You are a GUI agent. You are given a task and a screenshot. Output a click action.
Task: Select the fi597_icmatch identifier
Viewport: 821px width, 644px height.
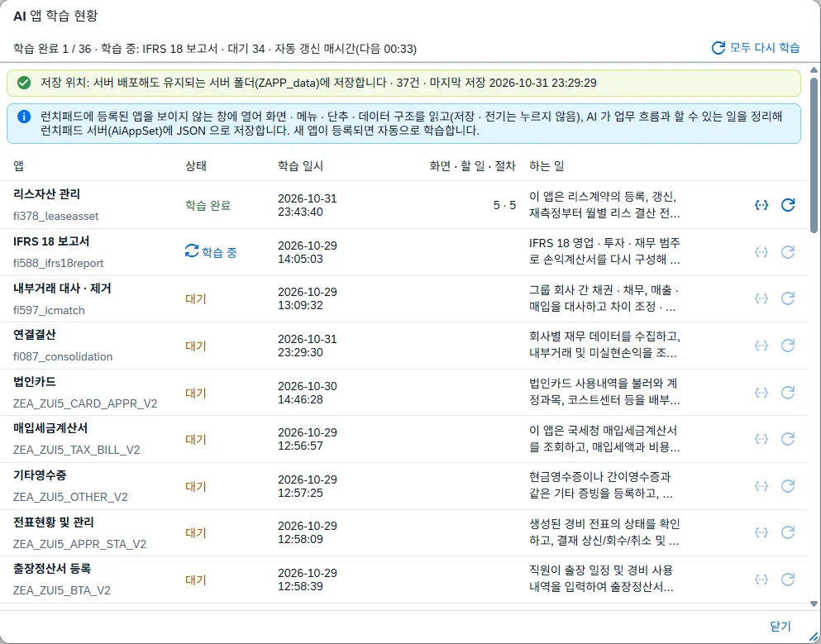tap(49, 310)
